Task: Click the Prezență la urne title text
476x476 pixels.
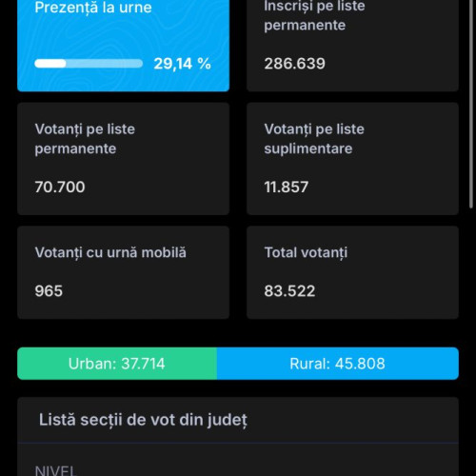Action: click(93, 8)
